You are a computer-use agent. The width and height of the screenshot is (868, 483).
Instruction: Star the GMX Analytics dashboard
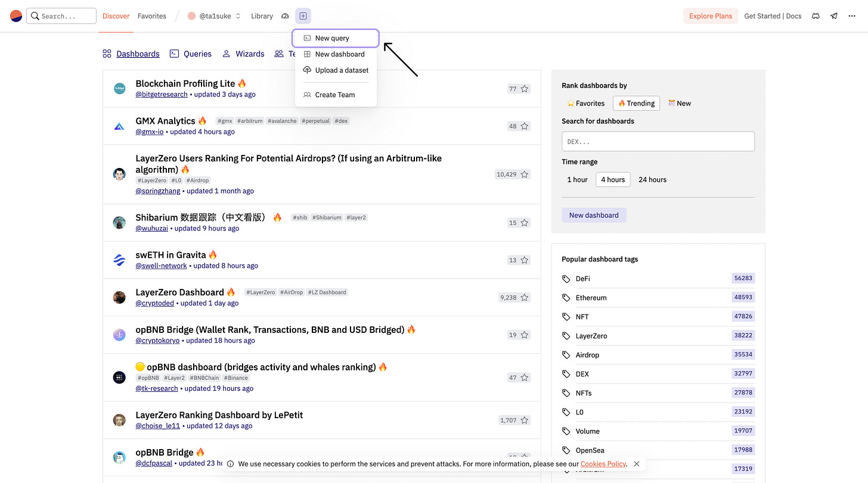(x=525, y=126)
